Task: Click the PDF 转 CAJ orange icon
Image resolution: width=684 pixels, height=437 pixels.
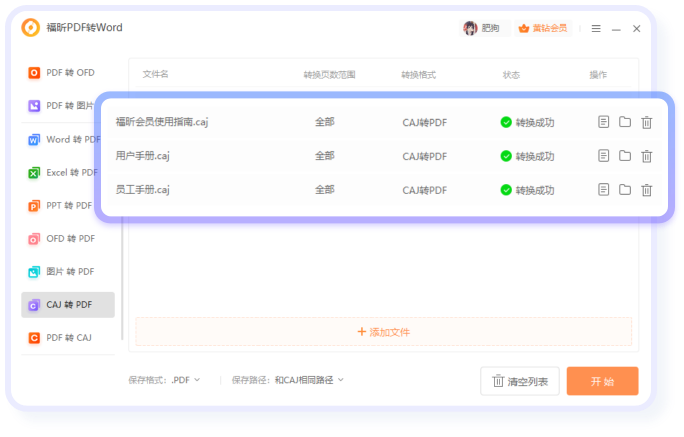Action: 34,338
